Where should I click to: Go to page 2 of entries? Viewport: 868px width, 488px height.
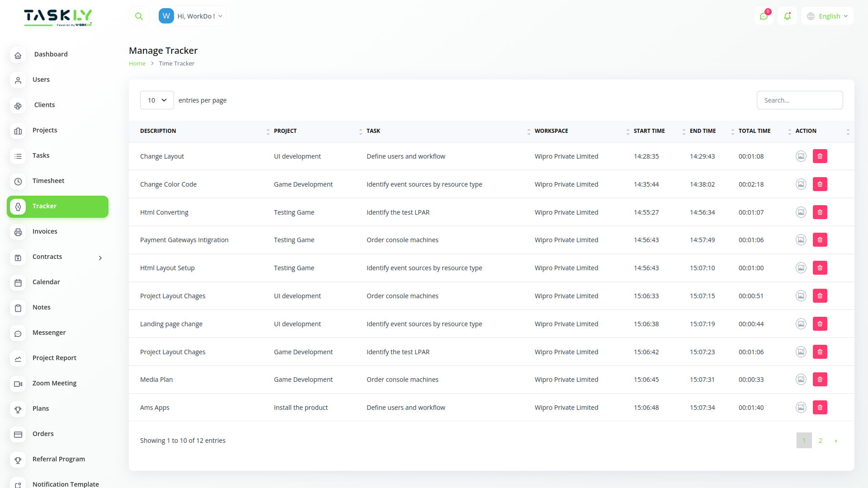point(820,440)
